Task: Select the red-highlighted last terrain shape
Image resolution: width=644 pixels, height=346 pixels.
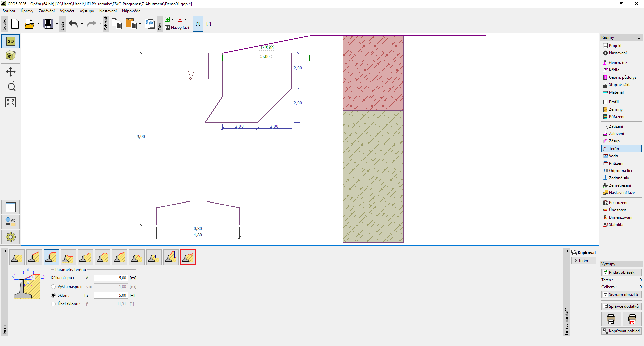Action: coord(188,257)
